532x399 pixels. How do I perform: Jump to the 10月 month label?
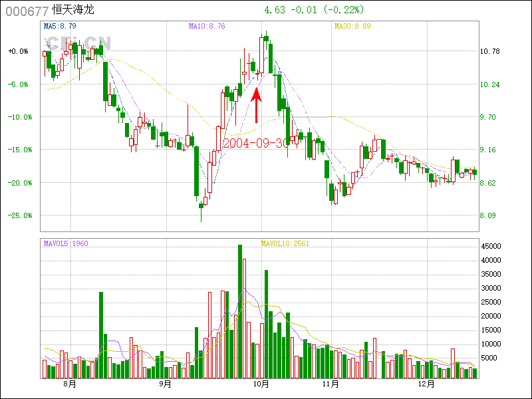pyautogui.click(x=261, y=384)
